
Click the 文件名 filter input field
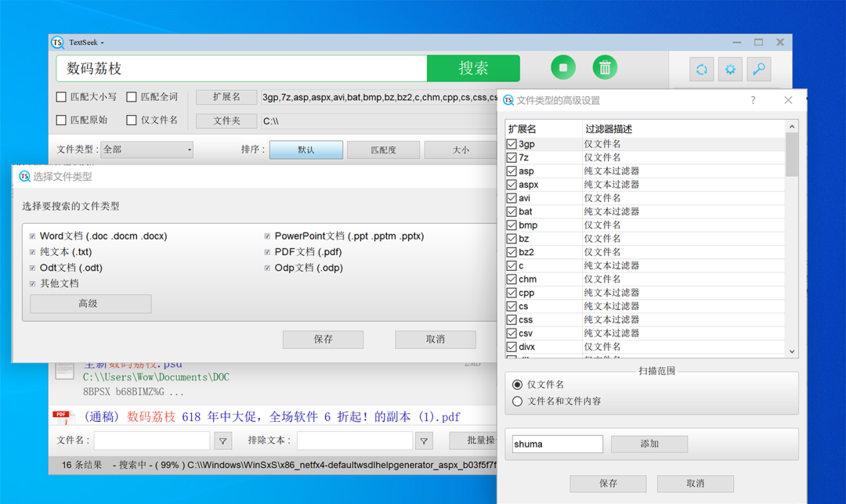[x=152, y=441]
